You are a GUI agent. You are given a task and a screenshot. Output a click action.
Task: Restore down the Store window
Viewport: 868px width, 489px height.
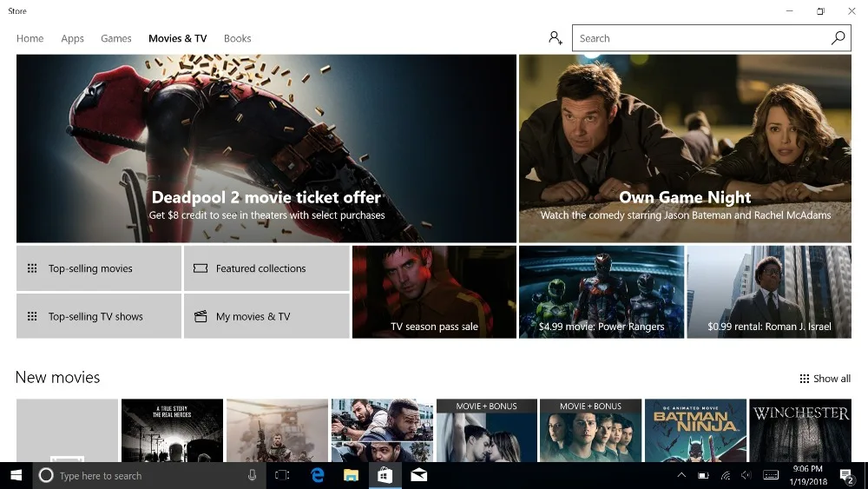tap(820, 10)
